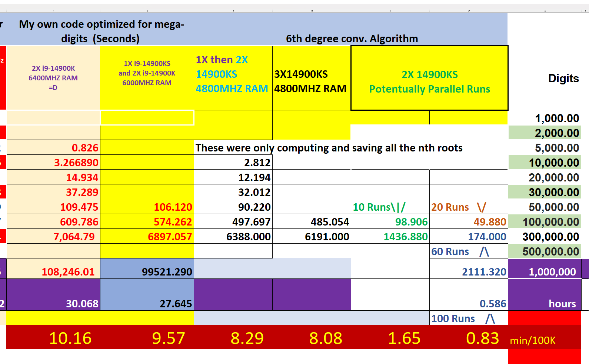The width and height of the screenshot is (589, 364).
Task: Click the cell with value 106.120
Action: coord(147,207)
